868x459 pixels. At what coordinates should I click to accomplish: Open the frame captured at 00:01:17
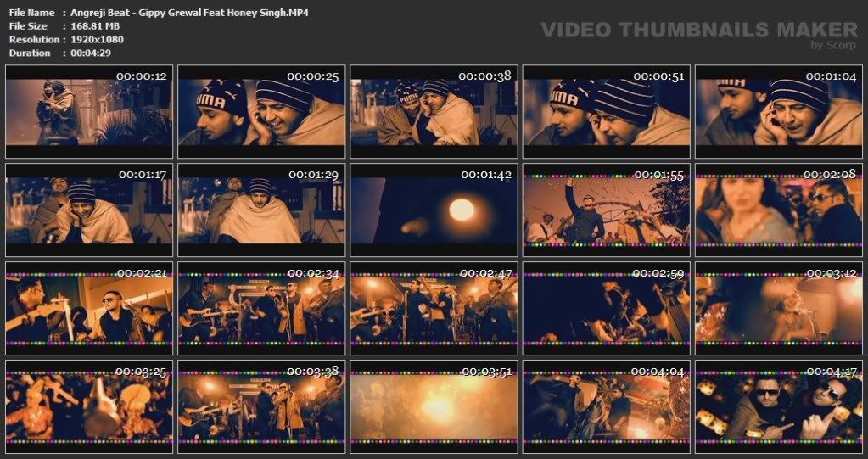coord(88,210)
